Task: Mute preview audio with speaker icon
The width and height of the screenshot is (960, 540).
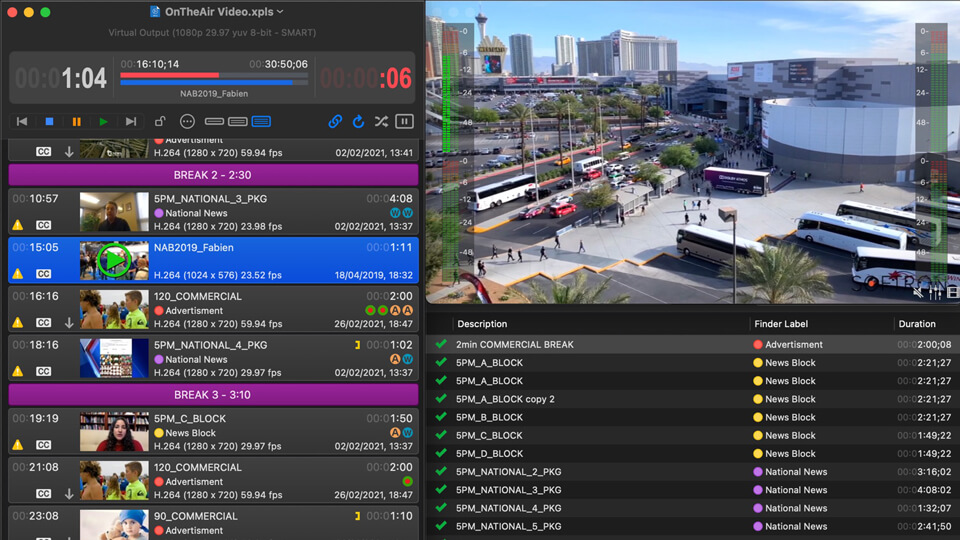Action: tap(918, 293)
